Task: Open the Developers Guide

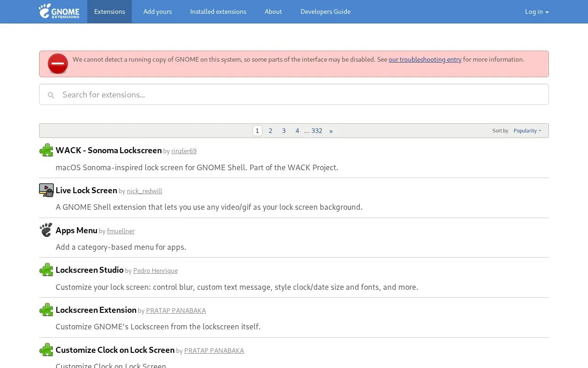Action: 325,11
